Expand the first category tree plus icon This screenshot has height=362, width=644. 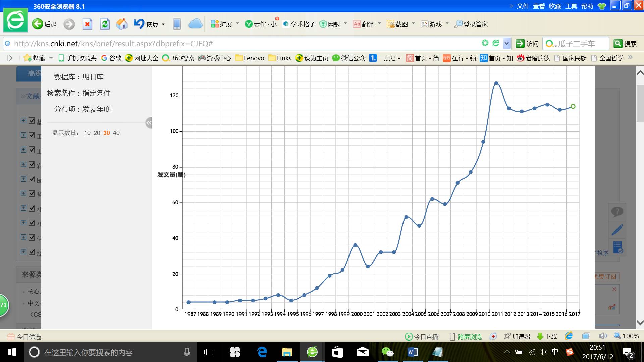pos(23,121)
